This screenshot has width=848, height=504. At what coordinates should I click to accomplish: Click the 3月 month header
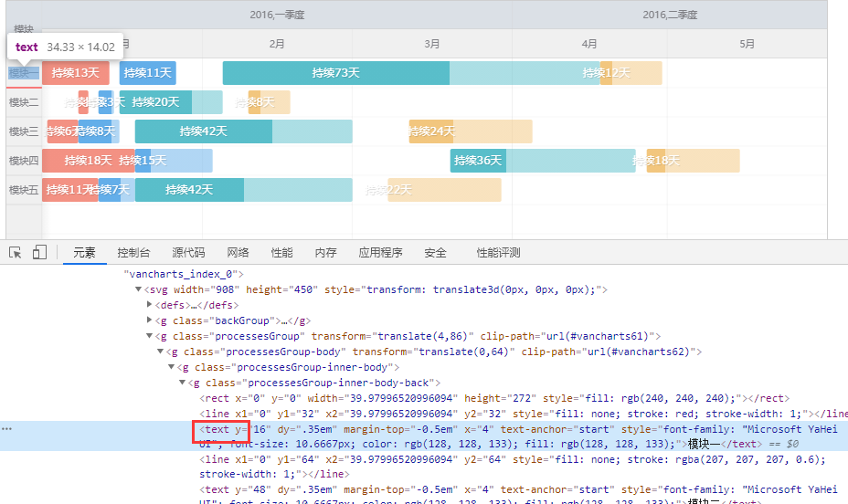[431, 44]
